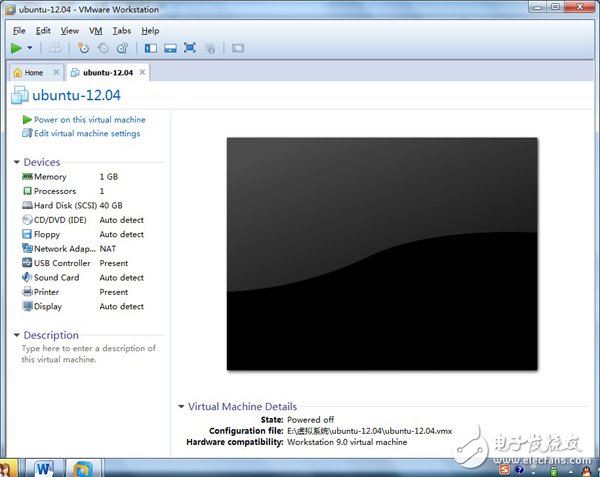Take a snapshot of this virtual machine

83,47
